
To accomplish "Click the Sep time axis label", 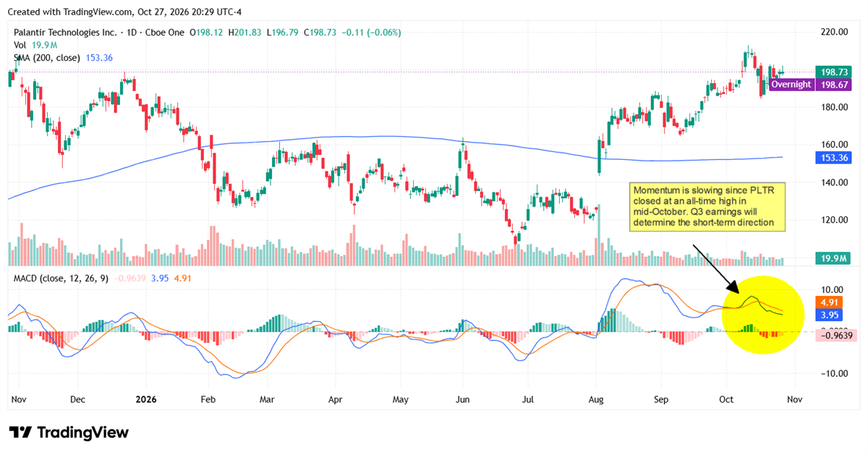I will pos(661,399).
